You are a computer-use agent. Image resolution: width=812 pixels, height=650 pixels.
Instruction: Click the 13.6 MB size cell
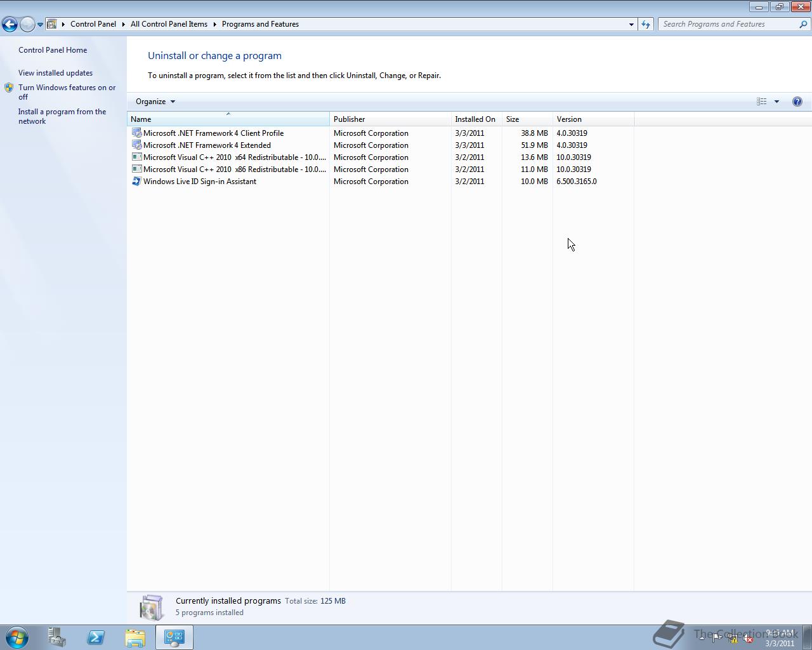click(x=534, y=157)
